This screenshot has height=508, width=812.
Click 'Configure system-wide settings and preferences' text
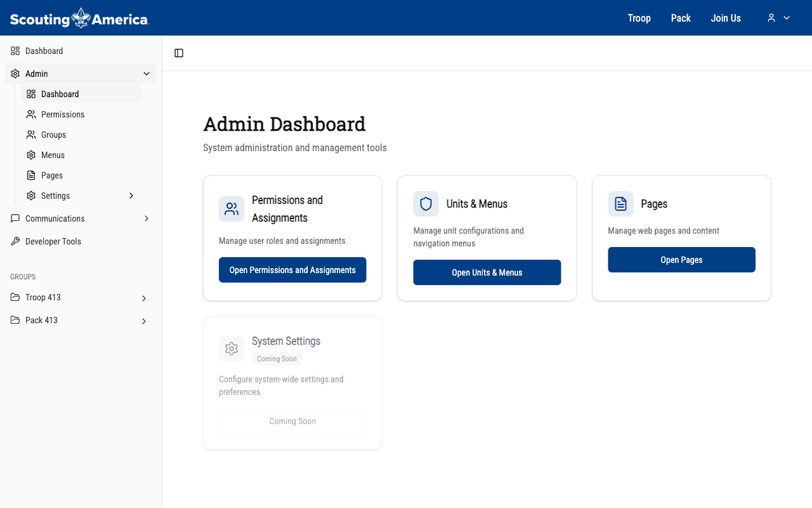point(281,385)
